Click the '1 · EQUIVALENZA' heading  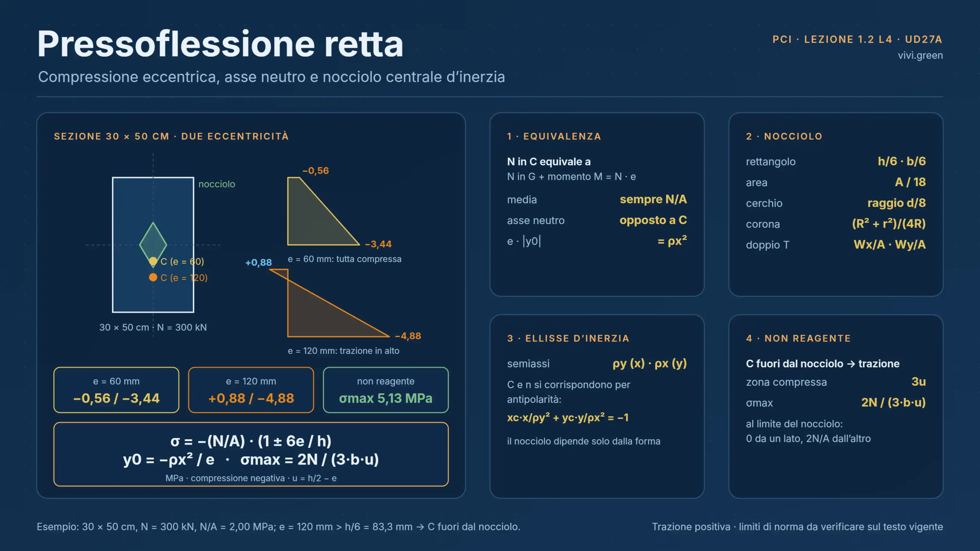click(x=554, y=136)
